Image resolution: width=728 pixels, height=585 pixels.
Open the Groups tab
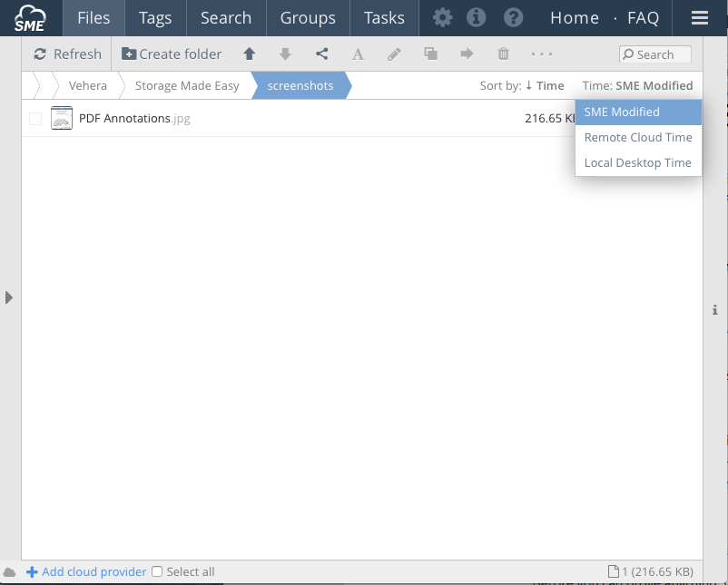308,18
